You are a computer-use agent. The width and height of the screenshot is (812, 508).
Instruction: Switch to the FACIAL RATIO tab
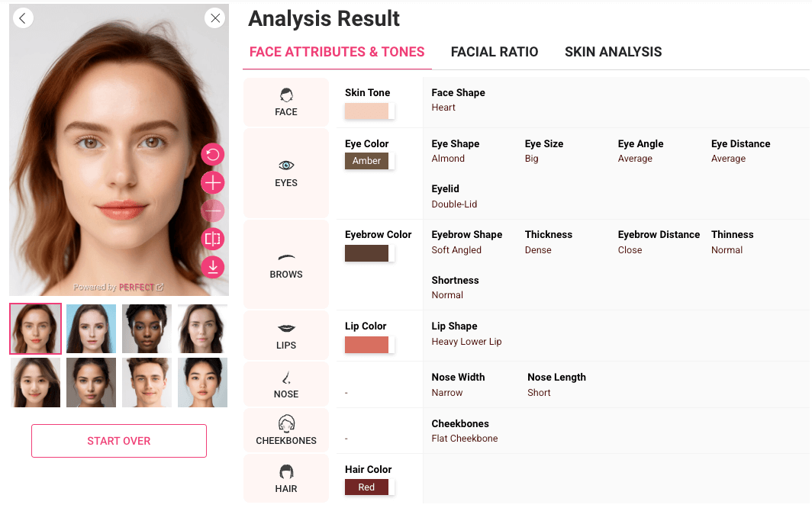[x=494, y=52]
